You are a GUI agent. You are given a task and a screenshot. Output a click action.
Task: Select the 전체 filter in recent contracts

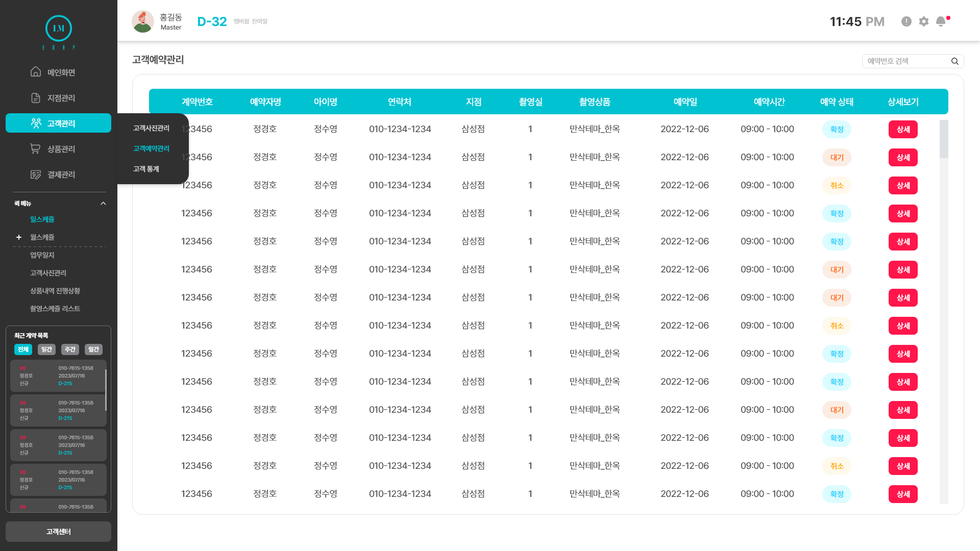(23, 349)
